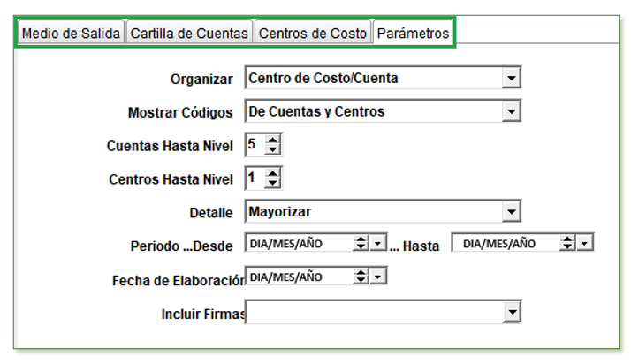Click the Cuentas Hasta Nivel value field
The width and height of the screenshot is (631, 364).
pyautogui.click(x=255, y=145)
